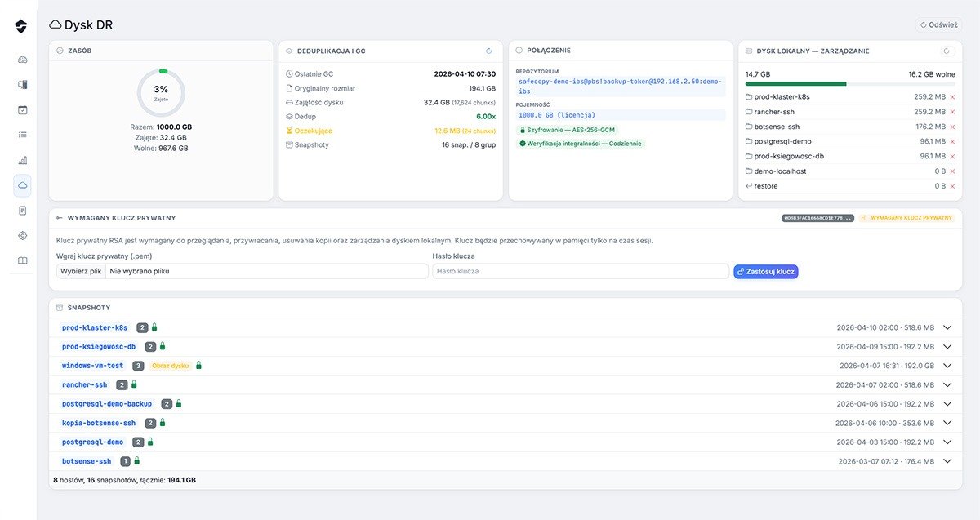Click the settings gear icon in sidebar

(22, 235)
